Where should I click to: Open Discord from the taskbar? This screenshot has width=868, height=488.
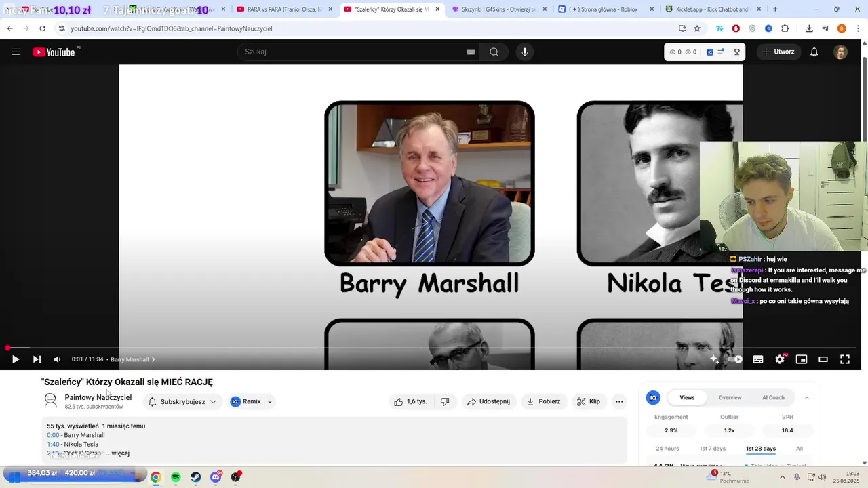coord(216,477)
